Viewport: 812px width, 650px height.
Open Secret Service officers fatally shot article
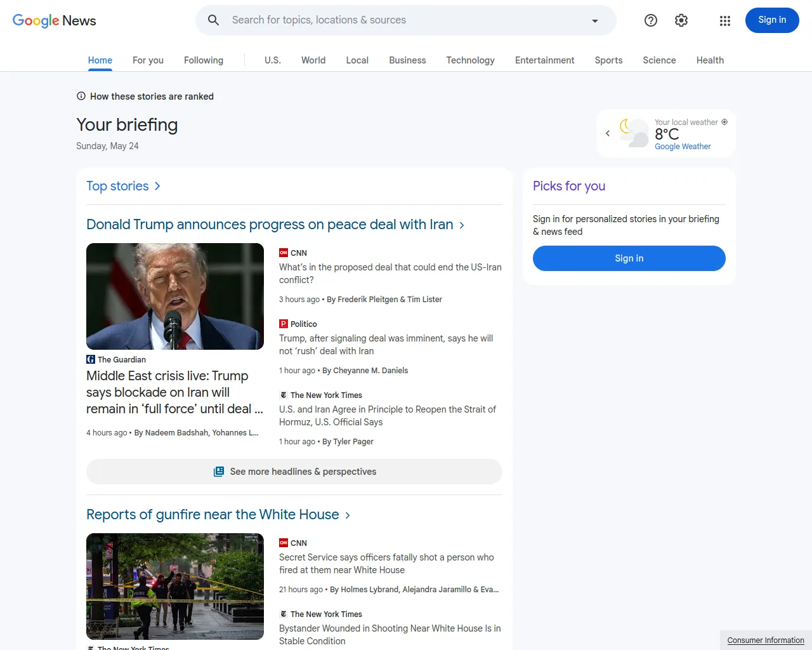click(386, 564)
